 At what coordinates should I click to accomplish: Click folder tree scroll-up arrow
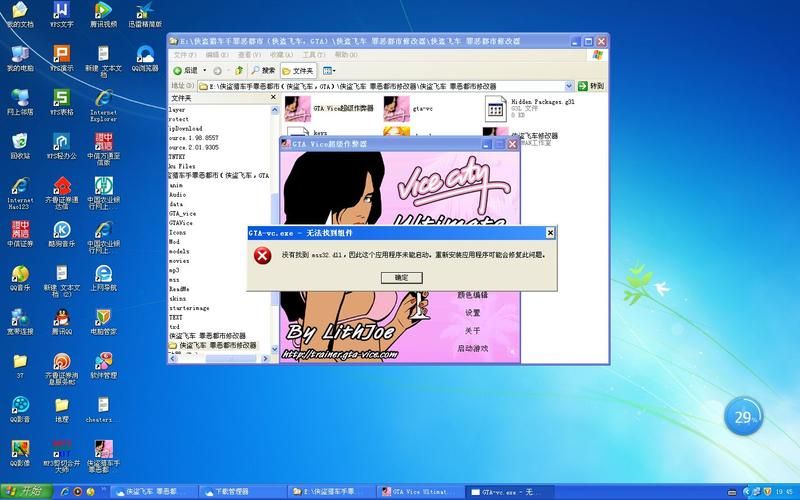point(274,110)
